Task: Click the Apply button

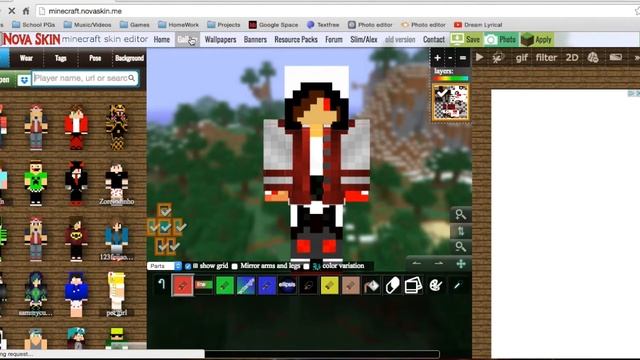Action: [x=537, y=40]
